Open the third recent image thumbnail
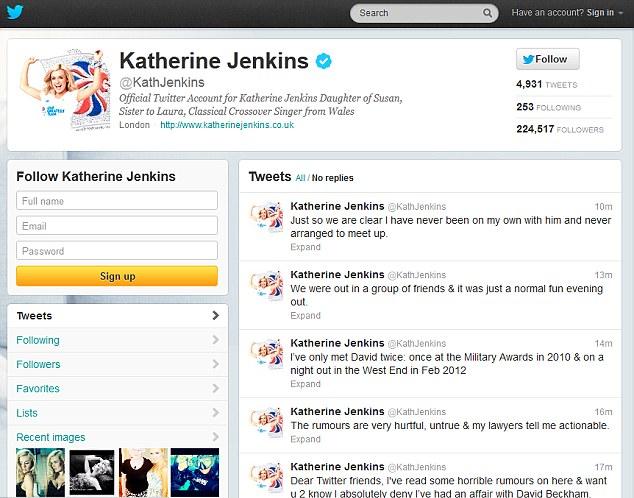Viewport: 634px width, 498px height. click(x=143, y=472)
